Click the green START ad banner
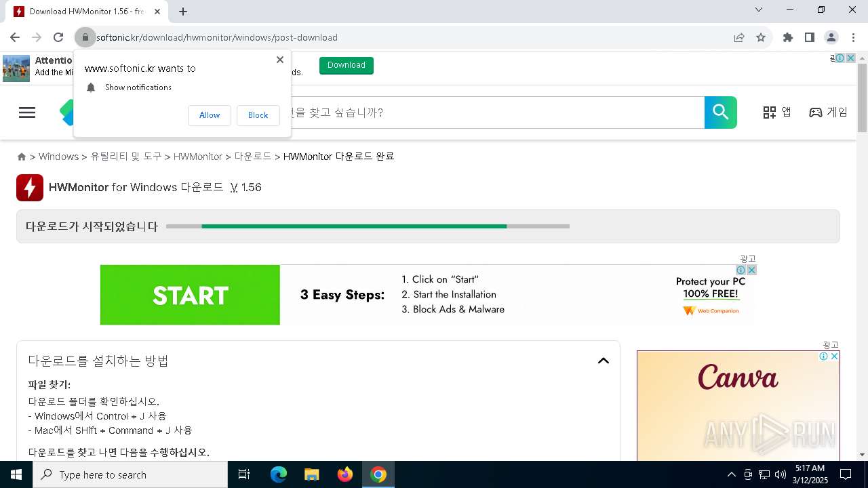This screenshot has height=488, width=868. [190, 295]
